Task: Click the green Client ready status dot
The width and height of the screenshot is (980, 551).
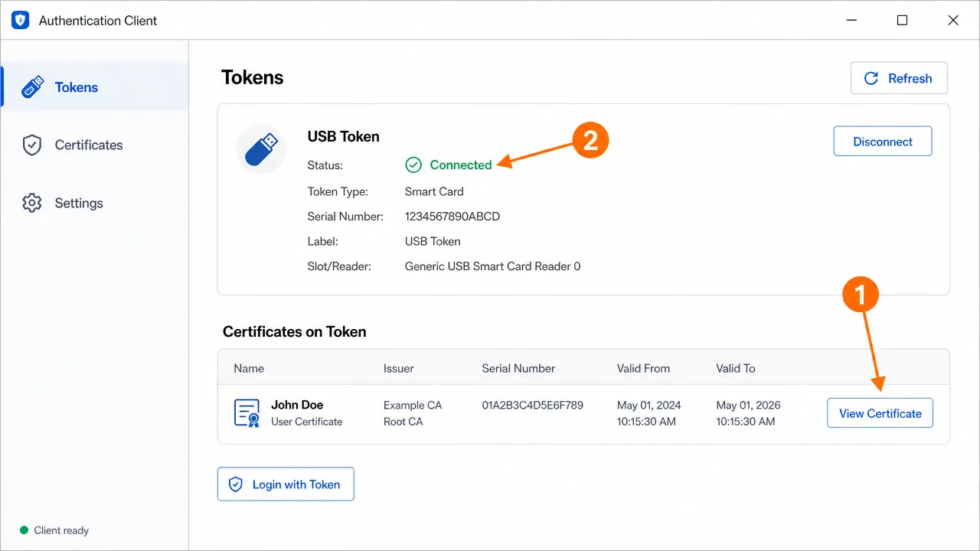Action: (x=24, y=530)
